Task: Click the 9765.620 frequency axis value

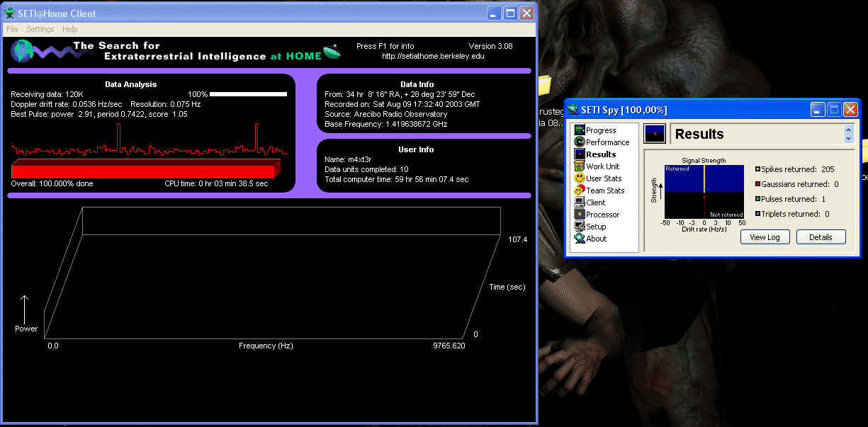Action: pyautogui.click(x=449, y=346)
